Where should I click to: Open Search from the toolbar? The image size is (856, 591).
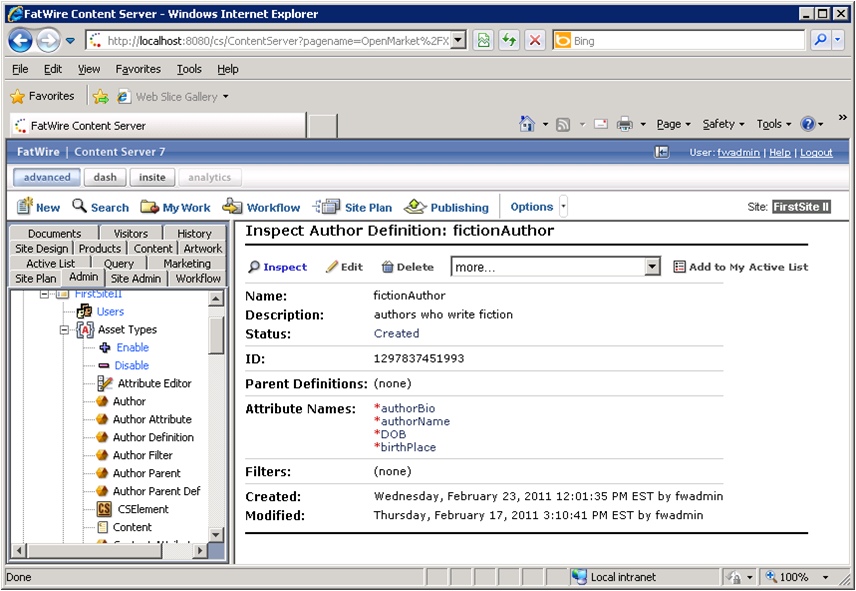[101, 207]
